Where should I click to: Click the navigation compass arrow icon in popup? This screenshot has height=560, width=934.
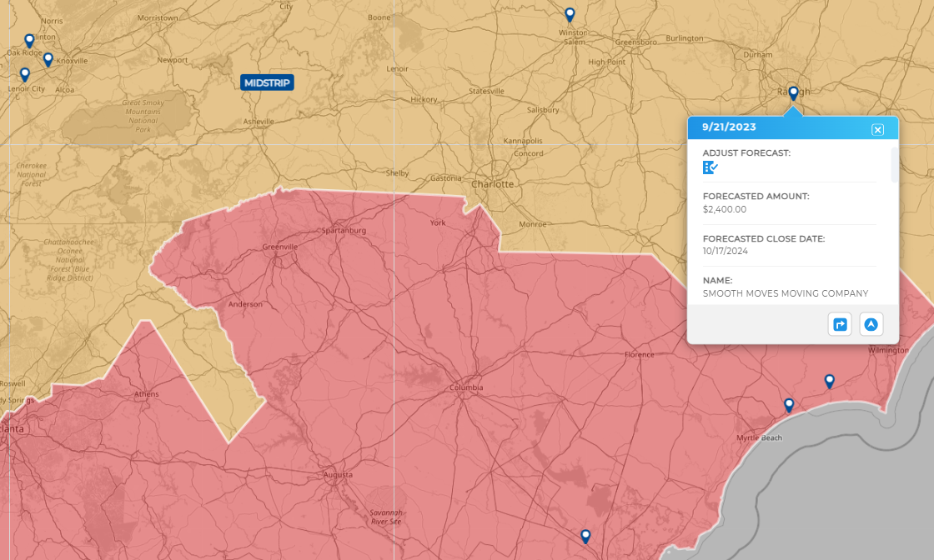(871, 324)
